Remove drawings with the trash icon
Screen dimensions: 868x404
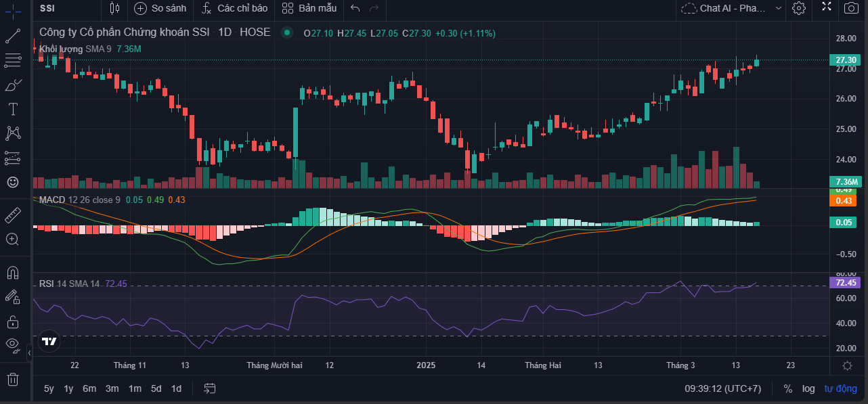pyautogui.click(x=13, y=379)
